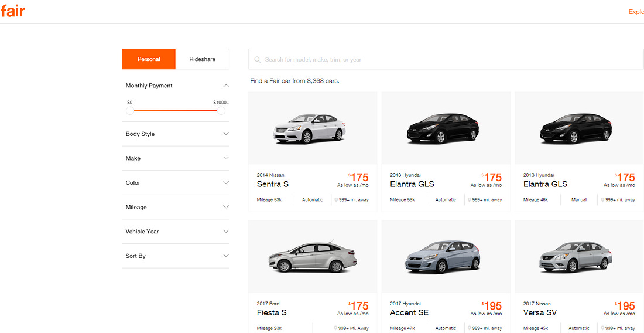The image size is (644, 333).
Task: Click the $195 price on the Versa SV card
Action: pyautogui.click(x=625, y=306)
